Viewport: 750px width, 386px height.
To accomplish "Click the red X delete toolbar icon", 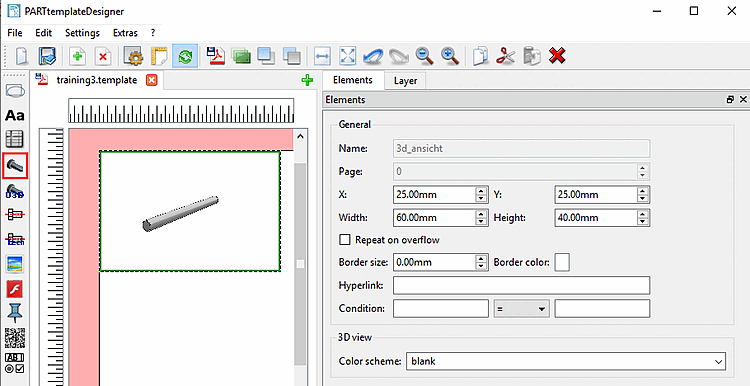I will (557, 56).
